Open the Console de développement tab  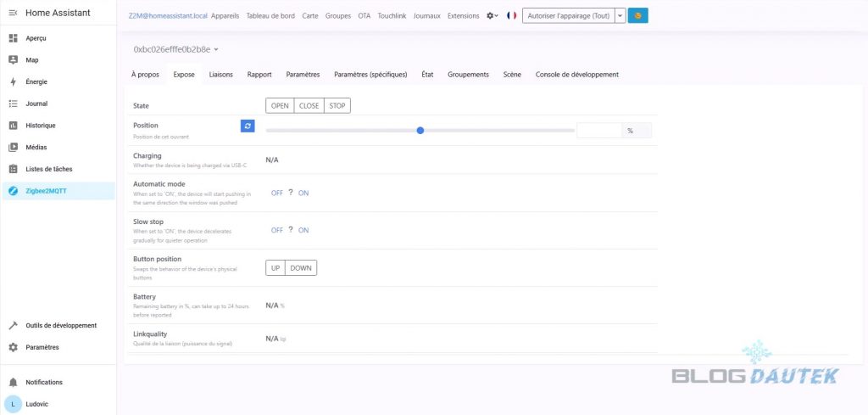click(x=576, y=75)
